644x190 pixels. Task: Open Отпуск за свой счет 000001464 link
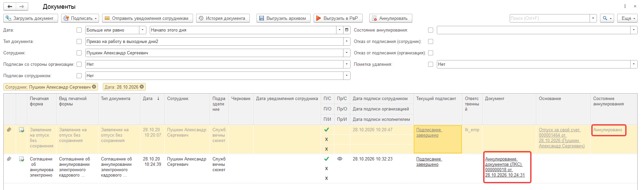pyautogui.click(x=561, y=138)
